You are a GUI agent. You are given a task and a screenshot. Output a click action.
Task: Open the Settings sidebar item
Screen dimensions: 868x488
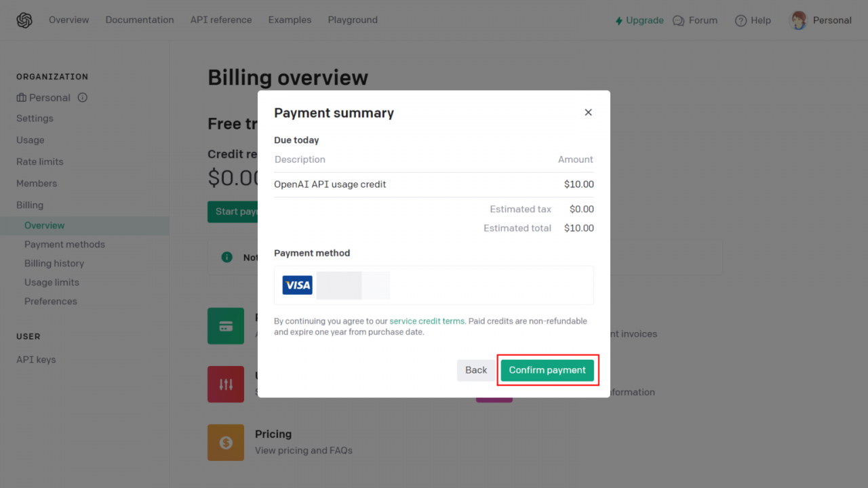coord(35,118)
